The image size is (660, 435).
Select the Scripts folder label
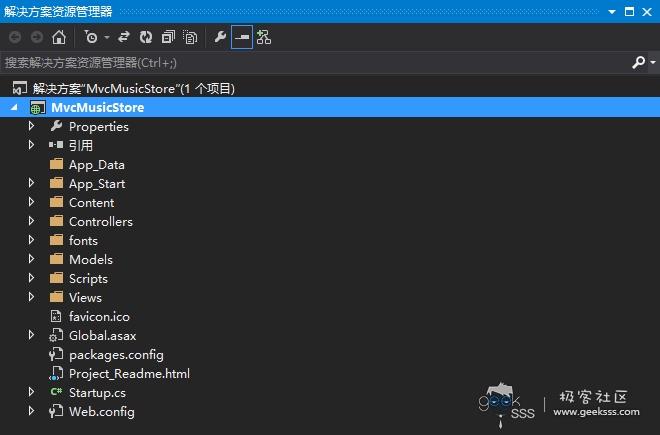click(88, 279)
